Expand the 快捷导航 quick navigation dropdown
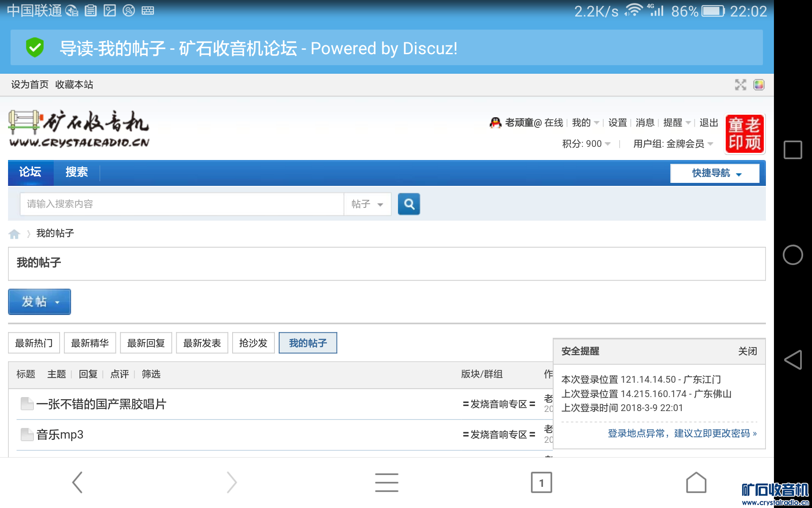812x508 pixels. [x=715, y=173]
